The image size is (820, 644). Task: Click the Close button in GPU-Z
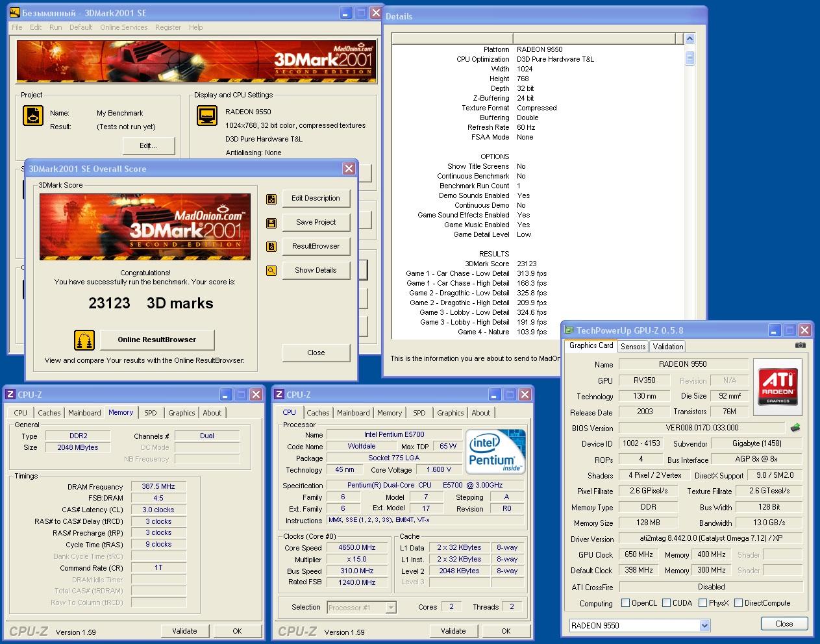click(784, 624)
